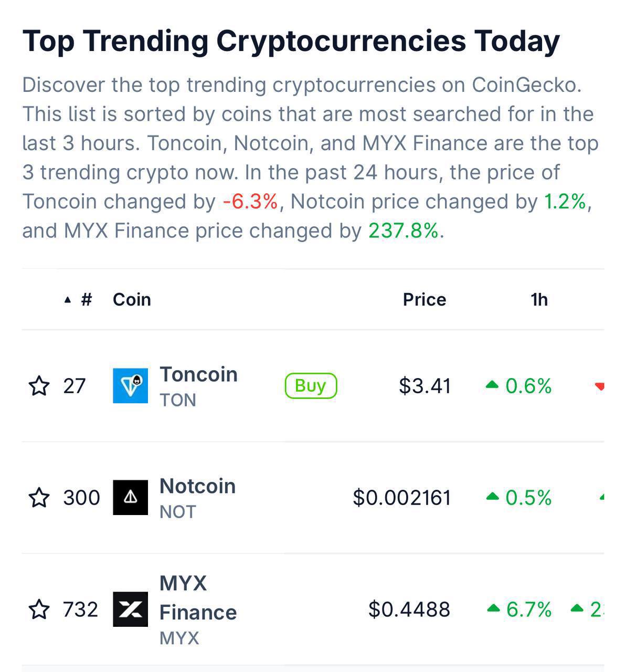The width and height of the screenshot is (626, 672).
Task: Open the MYX Finance logo icon
Action: pyautogui.click(x=131, y=610)
